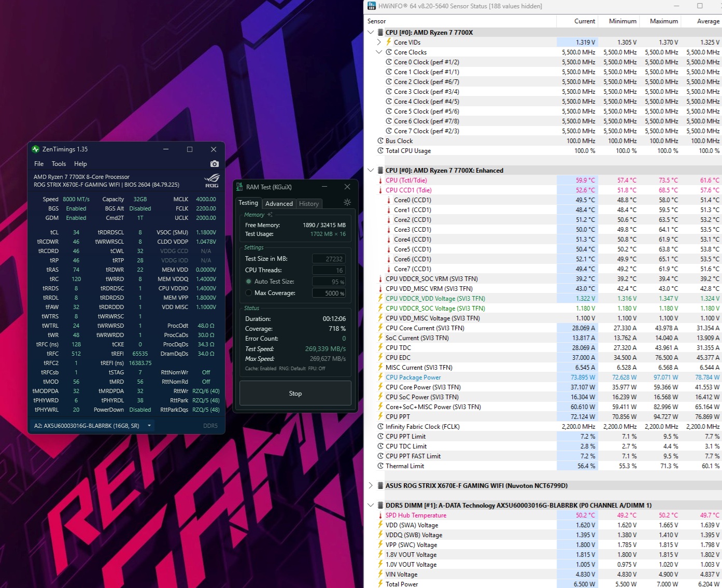Click the ZenTimings title bar app icon
722x588 pixels.
pos(35,149)
